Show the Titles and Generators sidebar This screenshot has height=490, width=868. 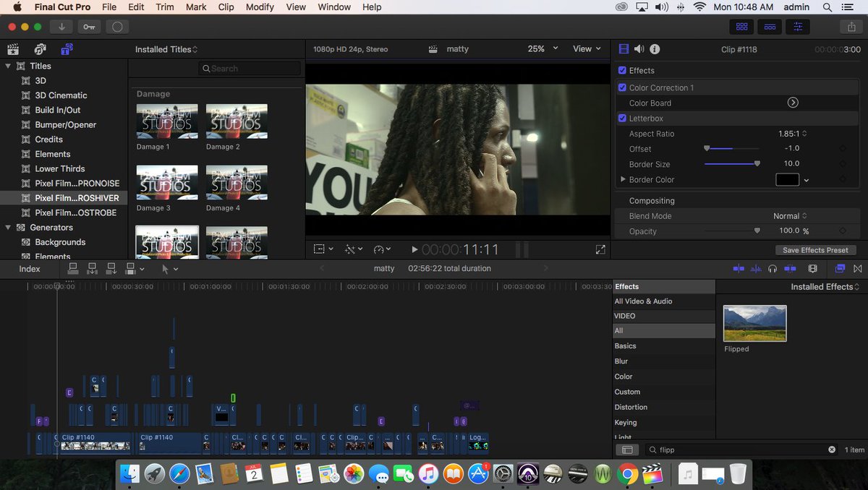tap(67, 49)
